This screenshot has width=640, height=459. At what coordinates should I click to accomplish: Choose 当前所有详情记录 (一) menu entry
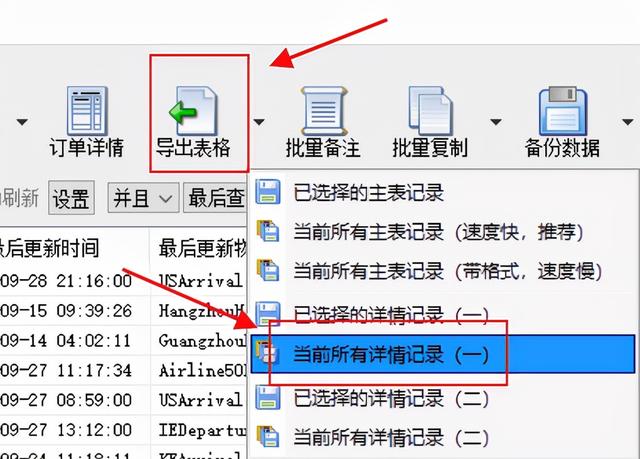pyautogui.click(x=443, y=354)
